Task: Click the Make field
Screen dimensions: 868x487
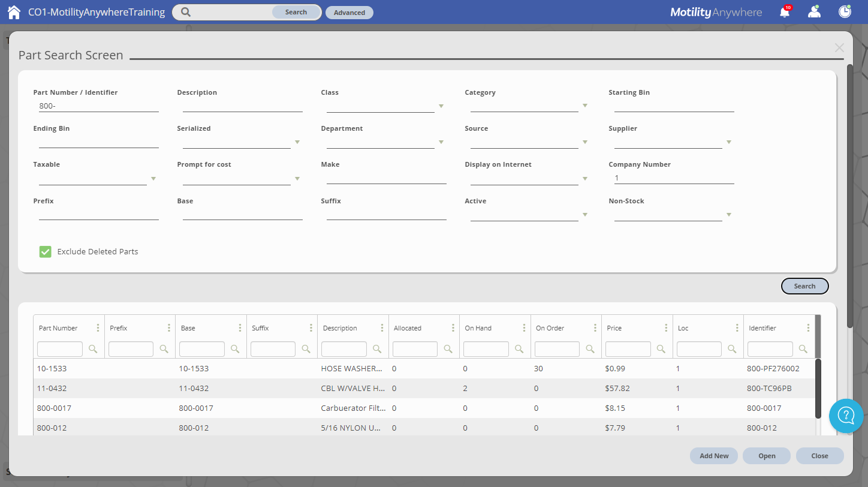Action: pos(387,178)
